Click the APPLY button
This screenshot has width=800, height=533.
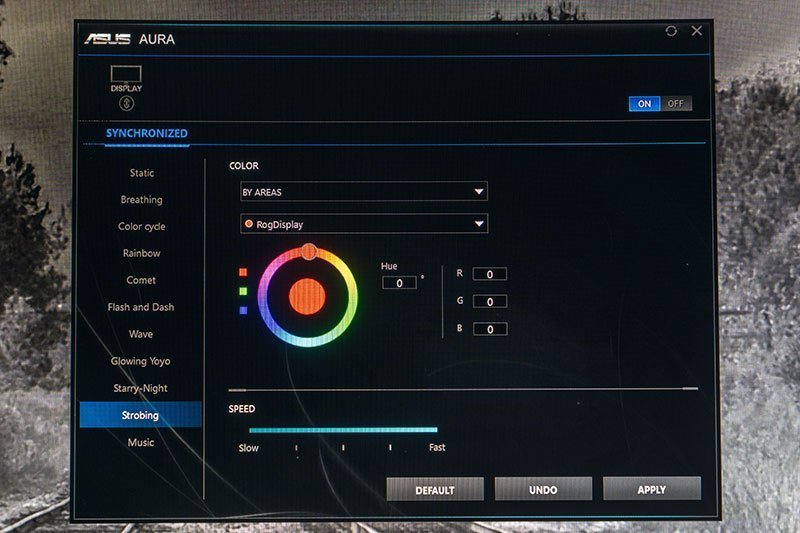pos(652,489)
